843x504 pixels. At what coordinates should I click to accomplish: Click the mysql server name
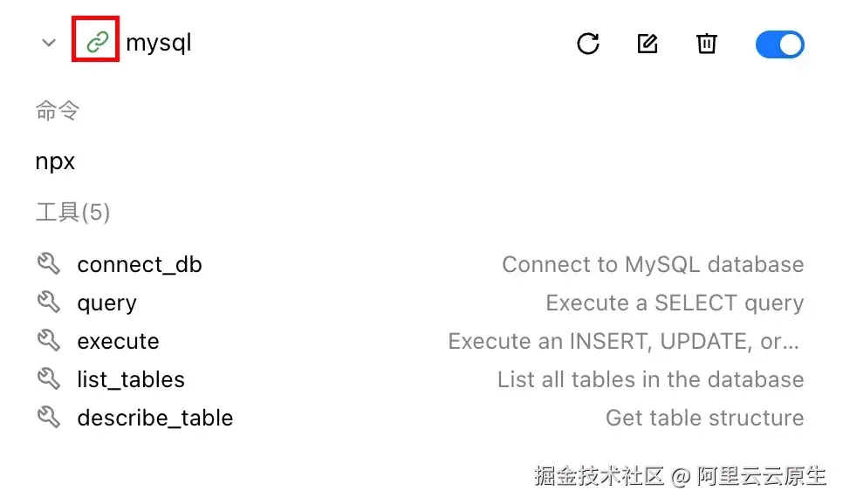tap(159, 43)
